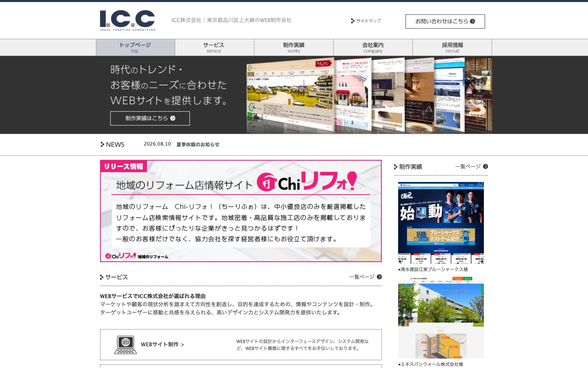Click the サービス section heading
The image size is (588, 368).
pyautogui.click(x=114, y=277)
